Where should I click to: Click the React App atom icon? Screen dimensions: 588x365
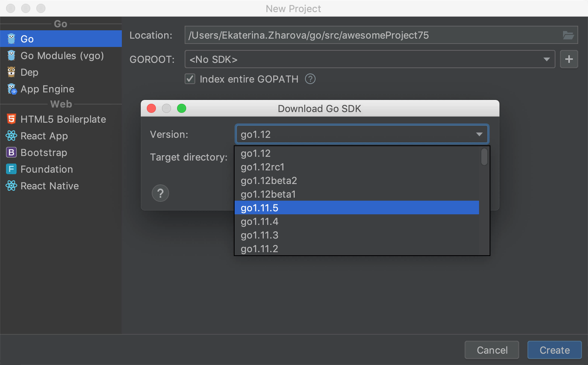[x=11, y=136]
